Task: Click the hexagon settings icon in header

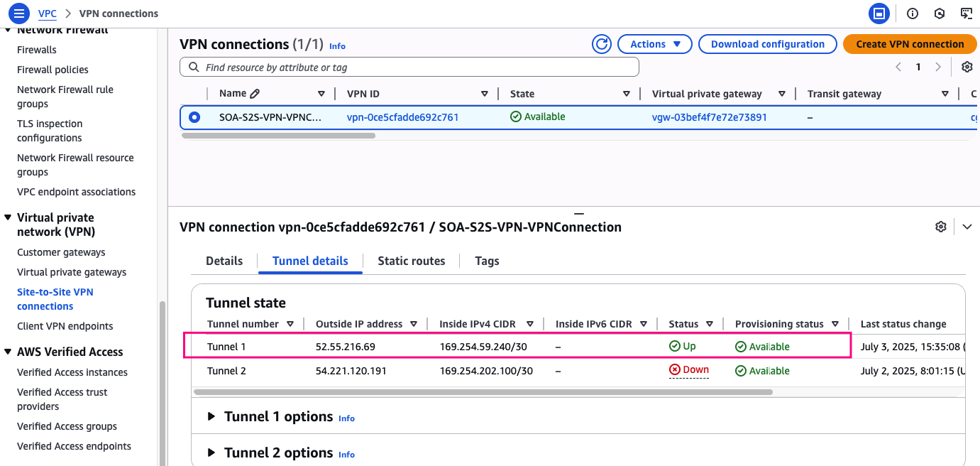Action: [940, 13]
